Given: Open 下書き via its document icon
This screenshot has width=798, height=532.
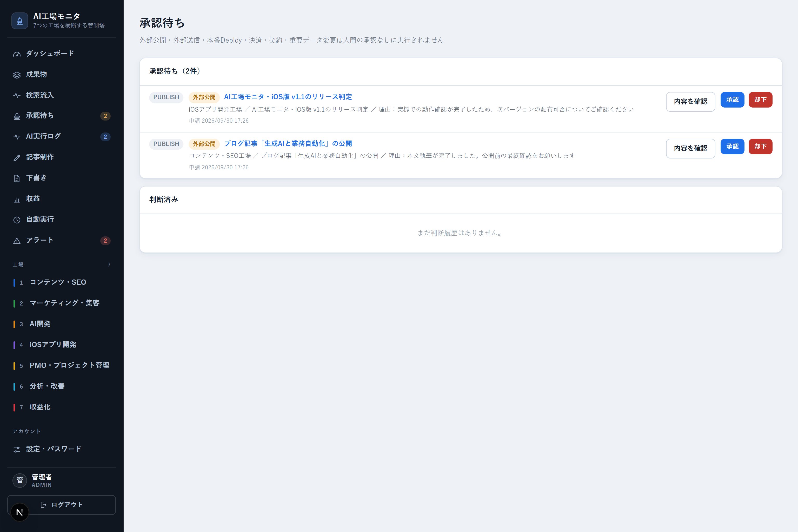Looking at the screenshot, I should pyautogui.click(x=17, y=178).
